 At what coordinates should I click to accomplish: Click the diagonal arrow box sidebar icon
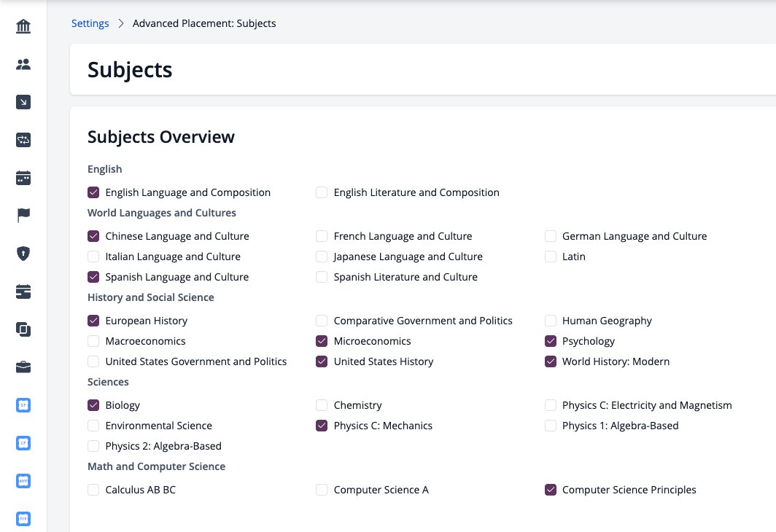23,102
